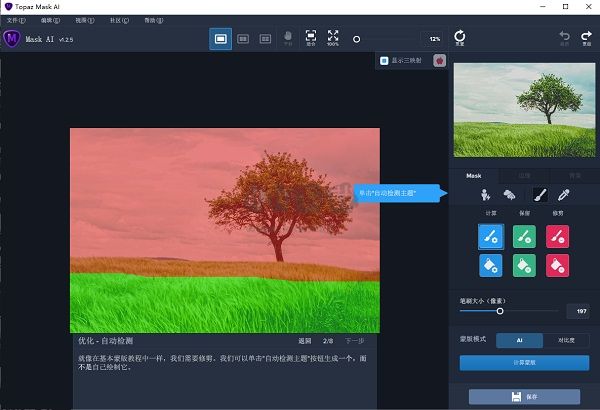Select the red Cut brush tool
Screen dimensions: 600x410
pos(559,235)
